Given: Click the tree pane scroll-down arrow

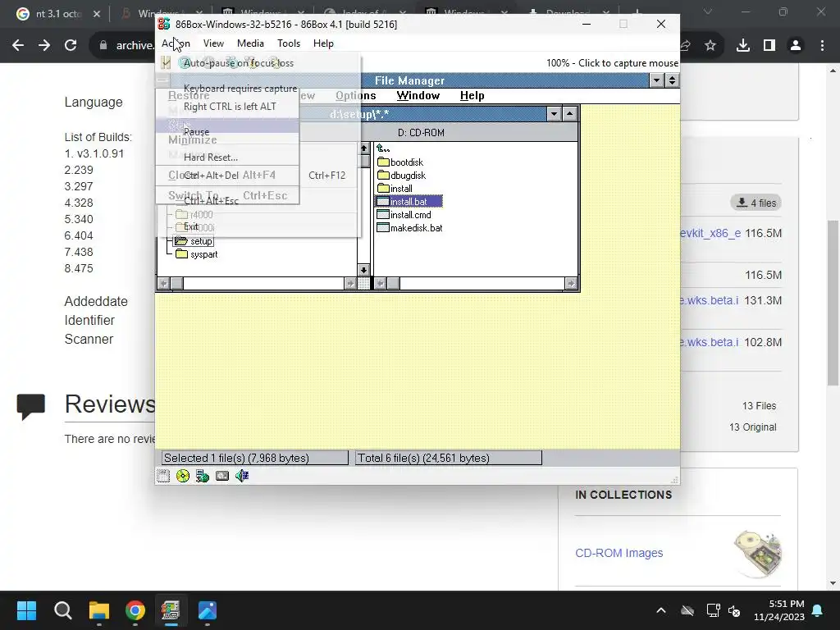Looking at the screenshot, I should coord(363,270).
